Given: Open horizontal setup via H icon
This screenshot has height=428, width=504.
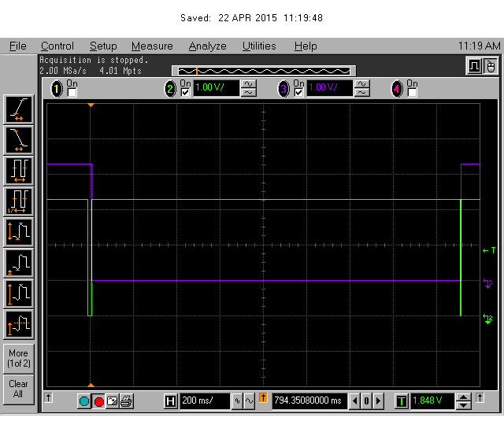Looking at the screenshot, I should (170, 401).
